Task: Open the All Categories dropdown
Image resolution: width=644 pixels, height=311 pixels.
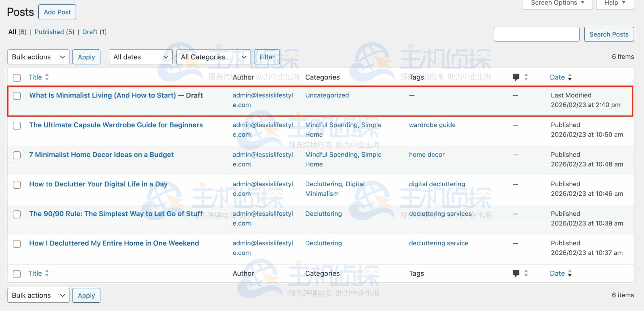Action: click(x=213, y=57)
